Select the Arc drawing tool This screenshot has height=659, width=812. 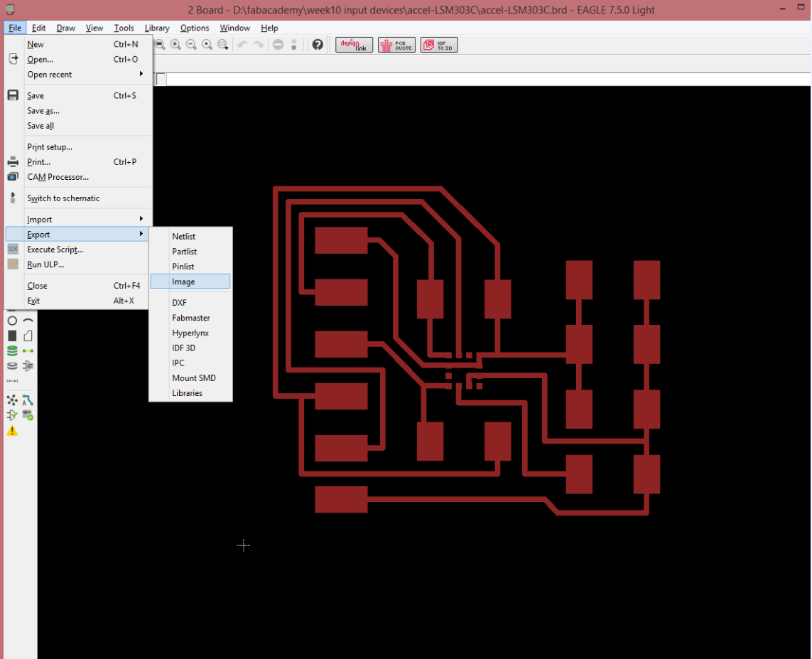coord(28,321)
